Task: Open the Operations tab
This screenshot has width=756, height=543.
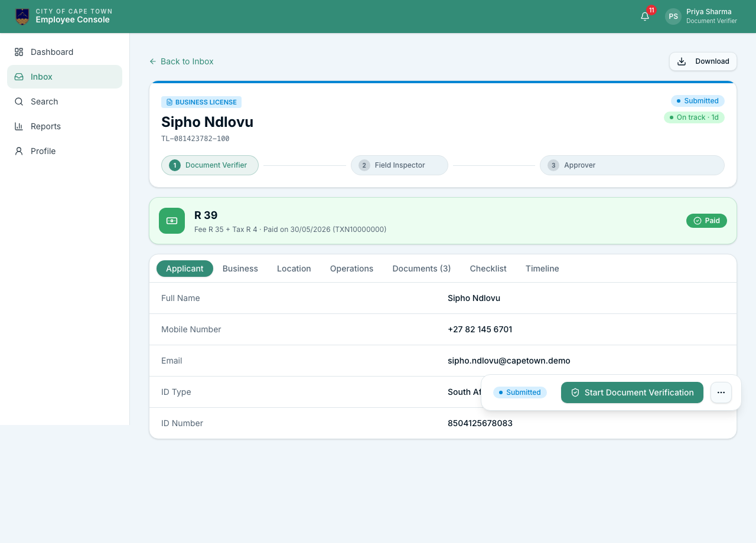Action: (351, 269)
